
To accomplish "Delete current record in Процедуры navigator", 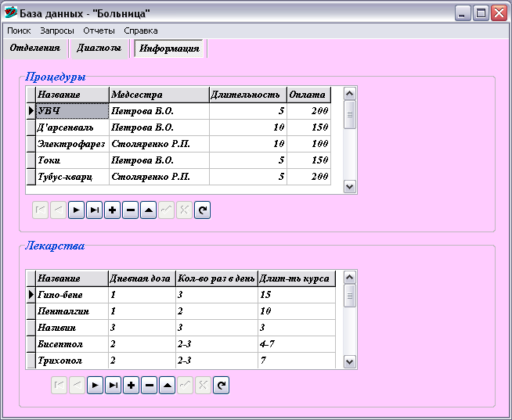I will pos(130,210).
